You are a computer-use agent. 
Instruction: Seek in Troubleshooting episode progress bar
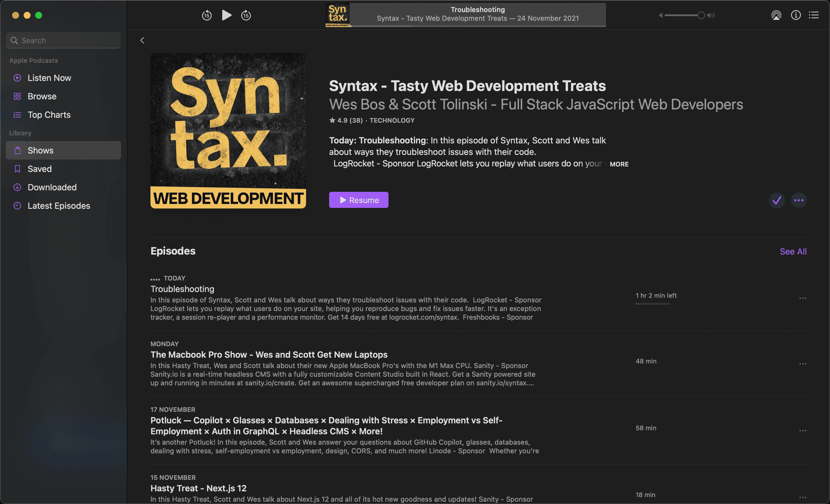click(x=653, y=304)
